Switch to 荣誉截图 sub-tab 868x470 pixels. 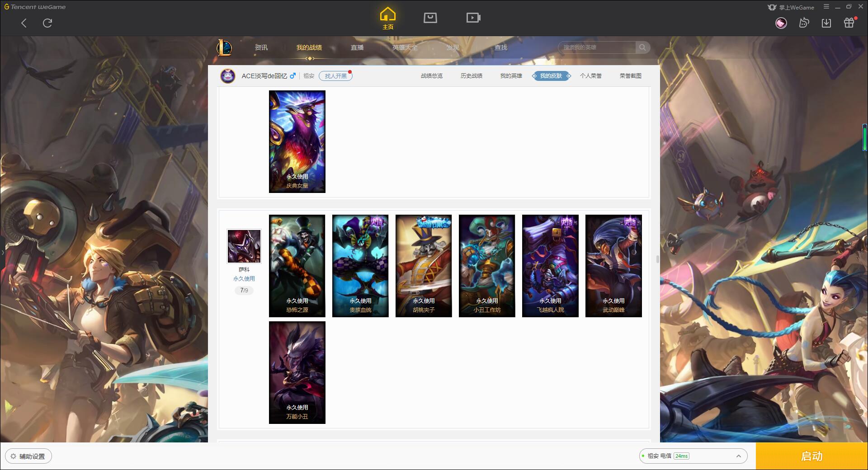coord(631,76)
